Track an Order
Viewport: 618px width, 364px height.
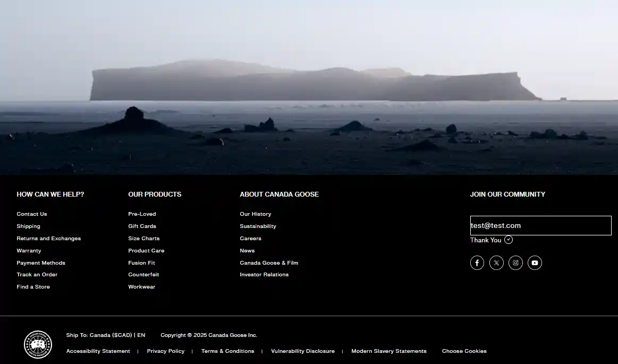pos(37,274)
